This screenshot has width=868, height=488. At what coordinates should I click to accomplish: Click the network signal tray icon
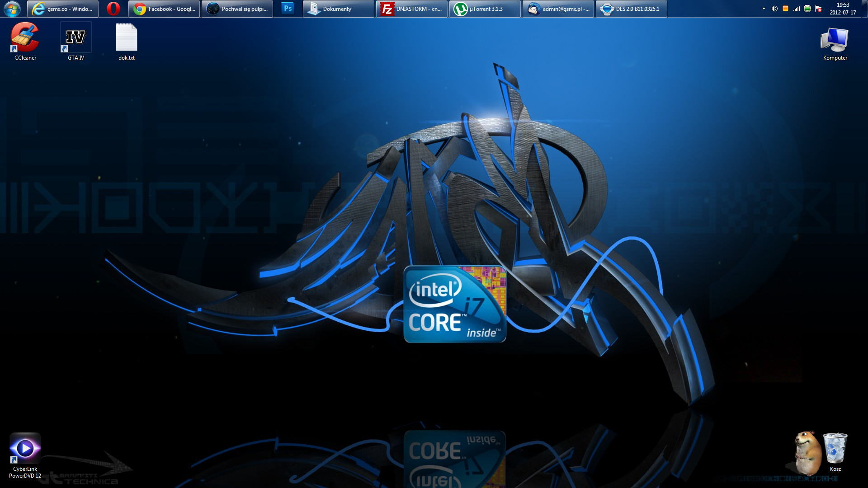[x=797, y=9]
